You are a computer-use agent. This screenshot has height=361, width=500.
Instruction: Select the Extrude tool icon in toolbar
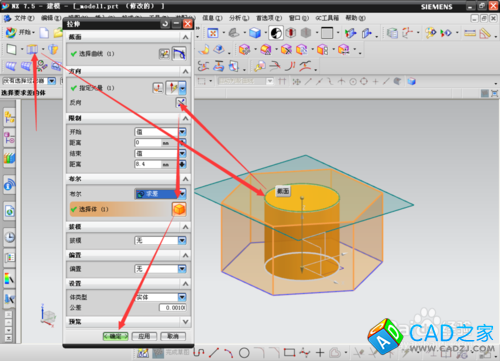pos(32,49)
